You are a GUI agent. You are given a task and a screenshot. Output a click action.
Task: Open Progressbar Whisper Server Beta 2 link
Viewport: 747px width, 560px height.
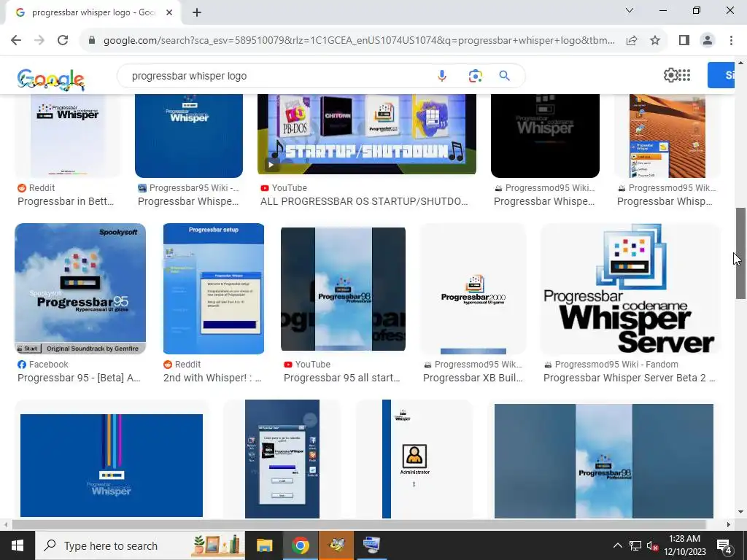(x=630, y=378)
